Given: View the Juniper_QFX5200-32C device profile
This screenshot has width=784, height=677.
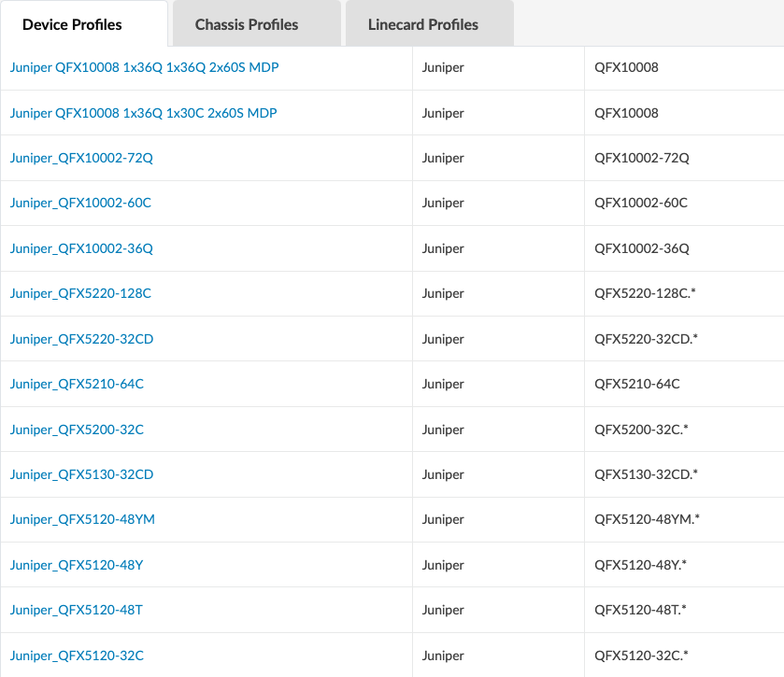Looking at the screenshot, I should pos(77,430).
